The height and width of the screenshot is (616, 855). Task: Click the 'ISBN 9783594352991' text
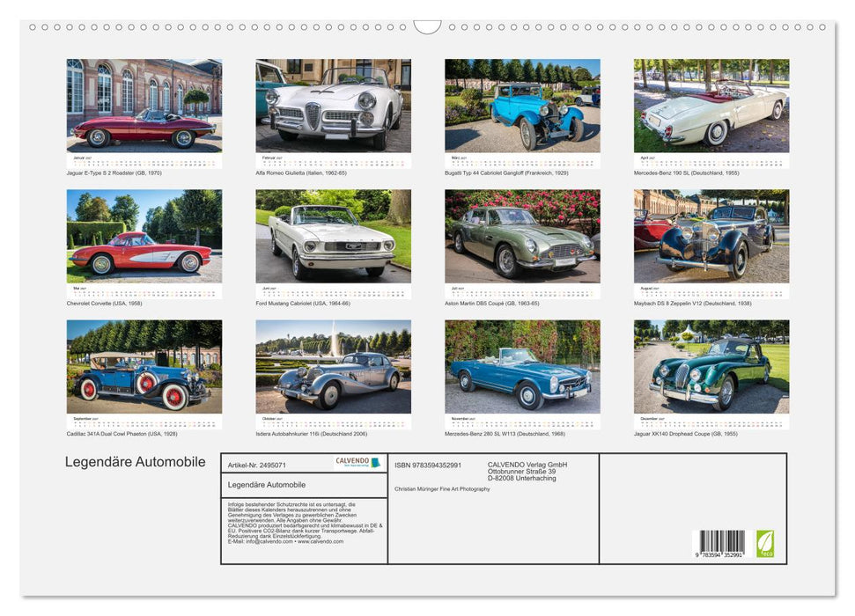[x=428, y=465]
